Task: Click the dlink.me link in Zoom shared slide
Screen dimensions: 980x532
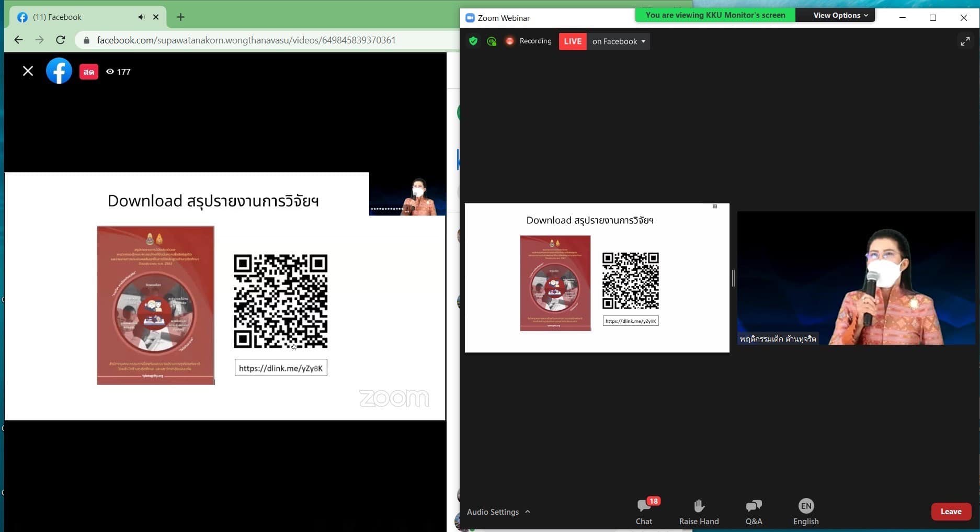Action: [631, 321]
